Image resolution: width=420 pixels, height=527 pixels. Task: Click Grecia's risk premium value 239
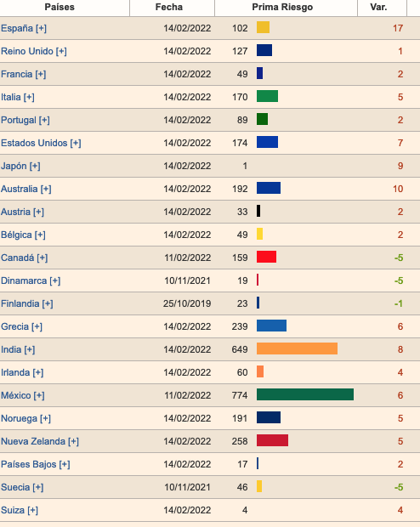pyautogui.click(x=240, y=326)
